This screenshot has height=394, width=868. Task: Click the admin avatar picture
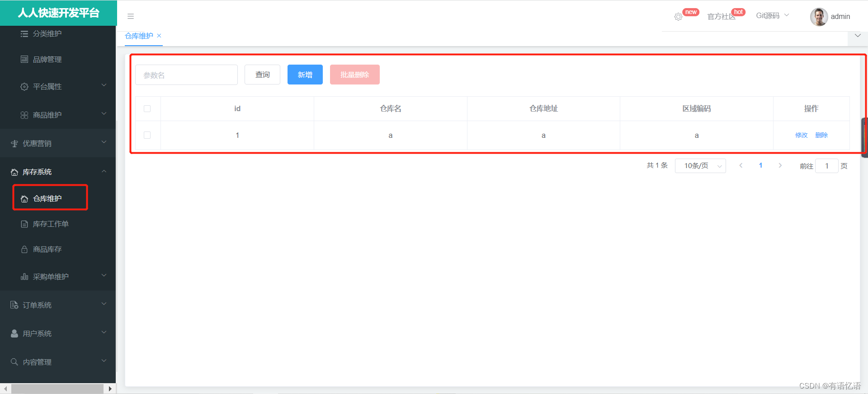819,17
